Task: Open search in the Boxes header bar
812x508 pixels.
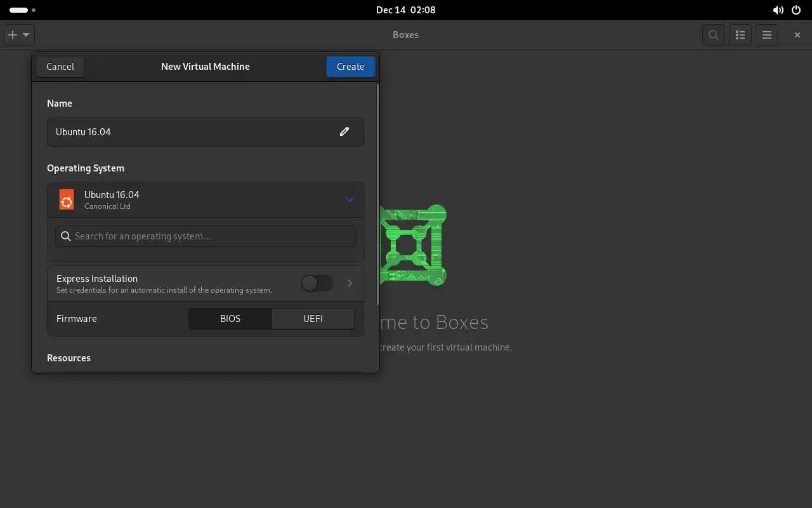Action: (x=714, y=35)
